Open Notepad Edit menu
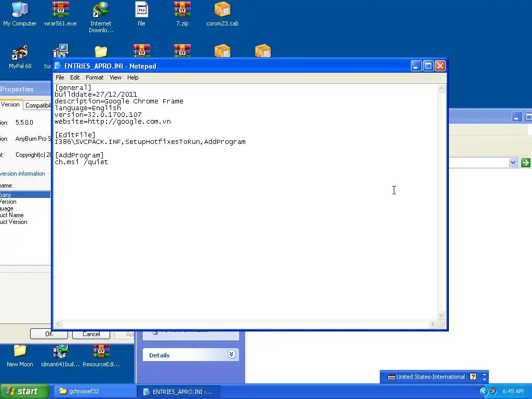The image size is (532, 399). point(75,77)
